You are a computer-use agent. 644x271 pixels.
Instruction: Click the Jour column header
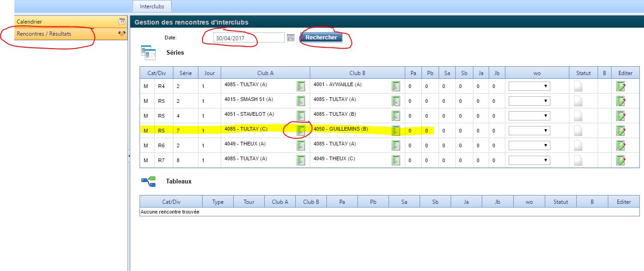point(210,73)
